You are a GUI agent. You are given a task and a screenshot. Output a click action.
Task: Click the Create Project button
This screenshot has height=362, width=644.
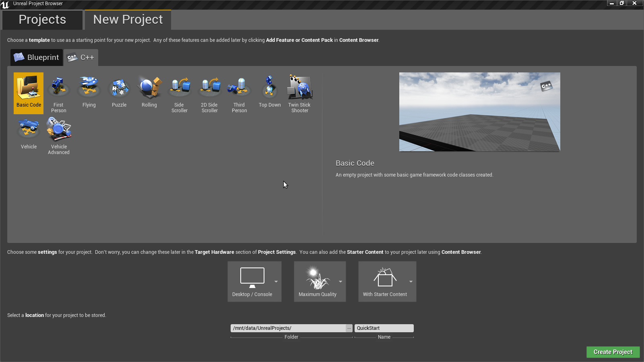[613, 352]
